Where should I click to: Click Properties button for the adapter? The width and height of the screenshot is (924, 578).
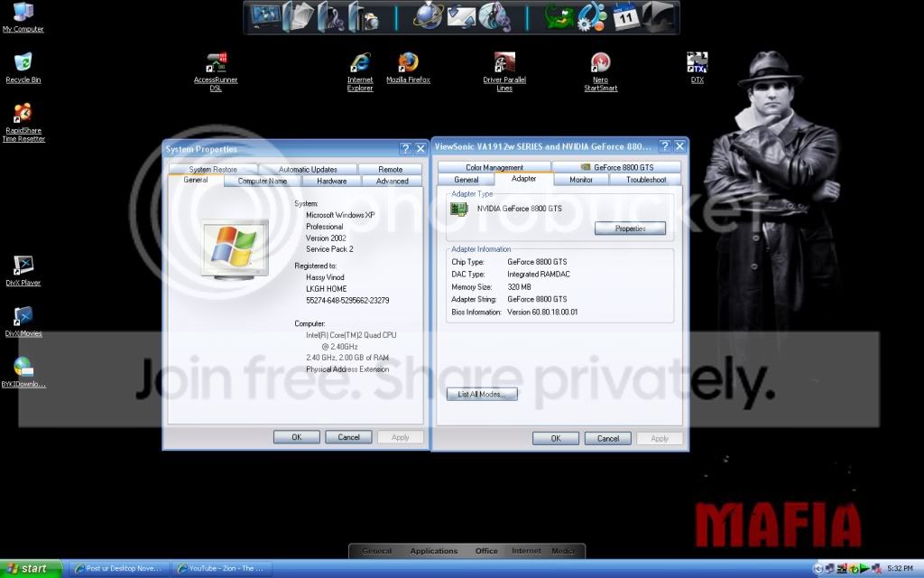(x=630, y=228)
